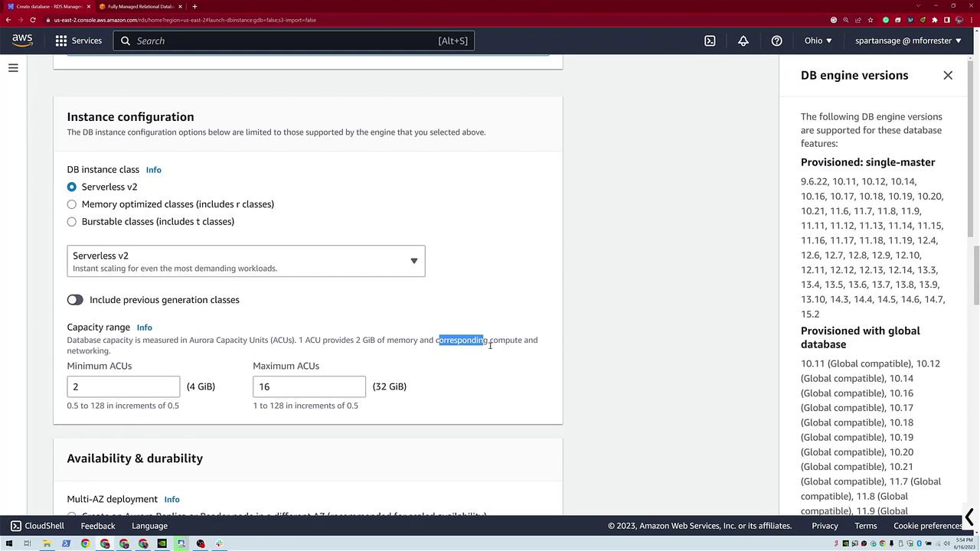The width and height of the screenshot is (980, 551).
Task: Open File Explorer from taskbar
Action: (47, 543)
